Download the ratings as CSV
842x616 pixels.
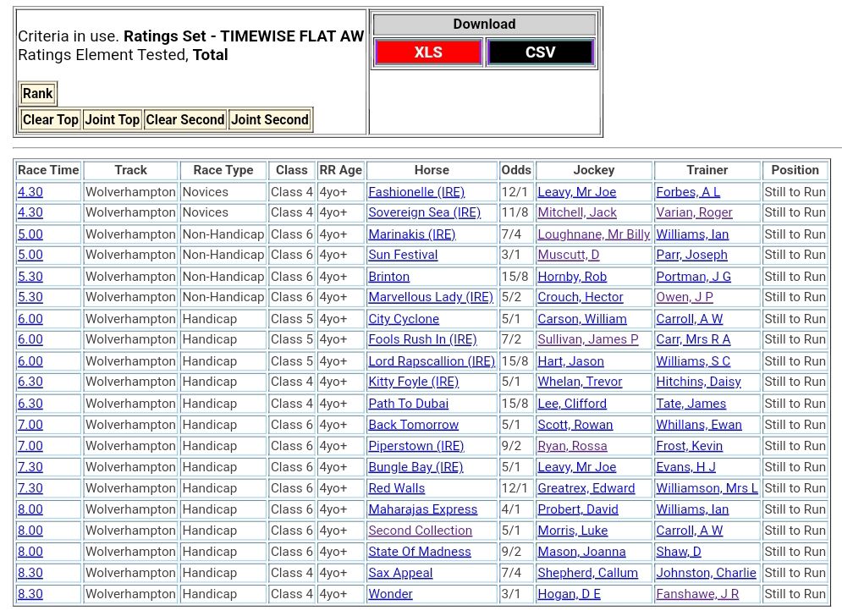[x=540, y=52]
